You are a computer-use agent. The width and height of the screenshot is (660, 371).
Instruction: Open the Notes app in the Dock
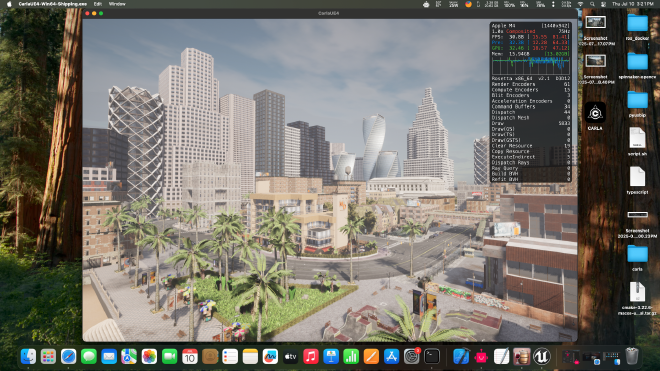tap(250, 357)
